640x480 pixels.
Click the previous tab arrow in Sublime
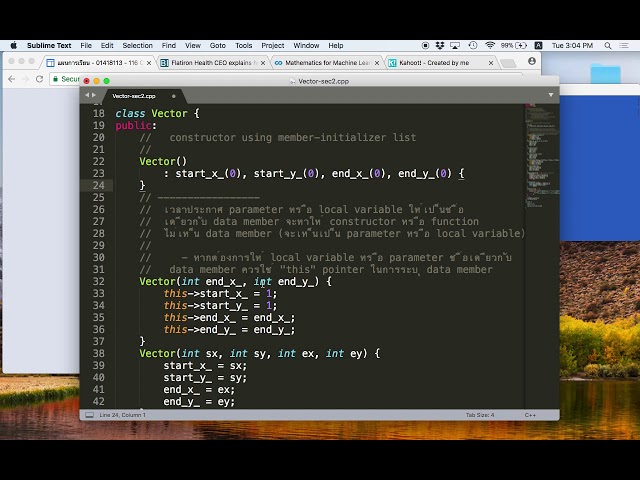tap(87, 95)
